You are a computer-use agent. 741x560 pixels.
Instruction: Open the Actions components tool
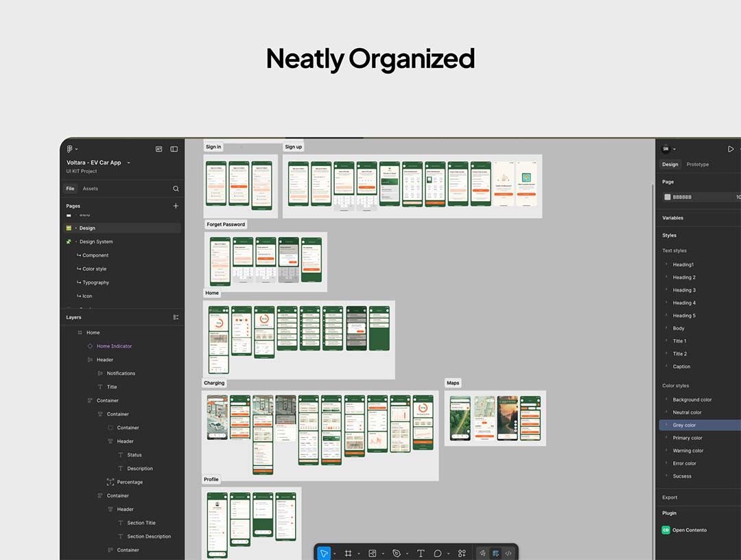(462, 553)
